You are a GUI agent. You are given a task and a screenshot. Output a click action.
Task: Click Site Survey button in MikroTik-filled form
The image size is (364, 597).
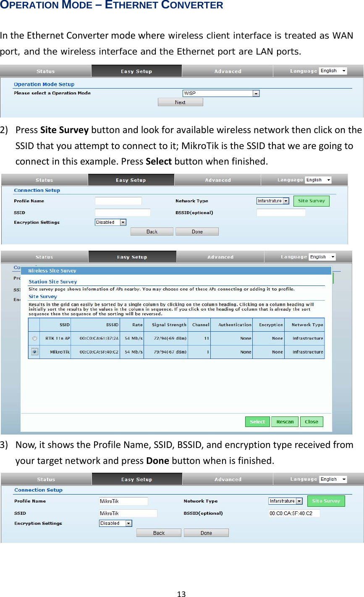[x=326, y=501]
